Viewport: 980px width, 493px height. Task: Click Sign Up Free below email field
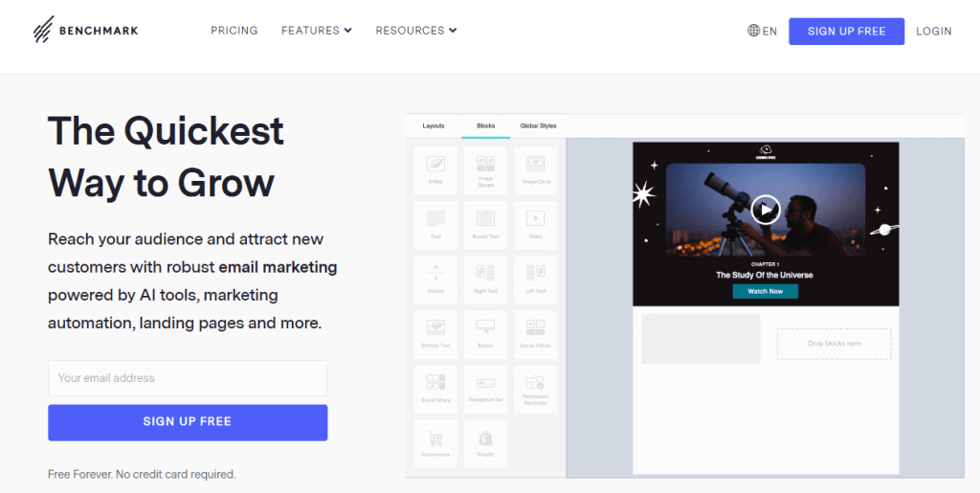188,422
